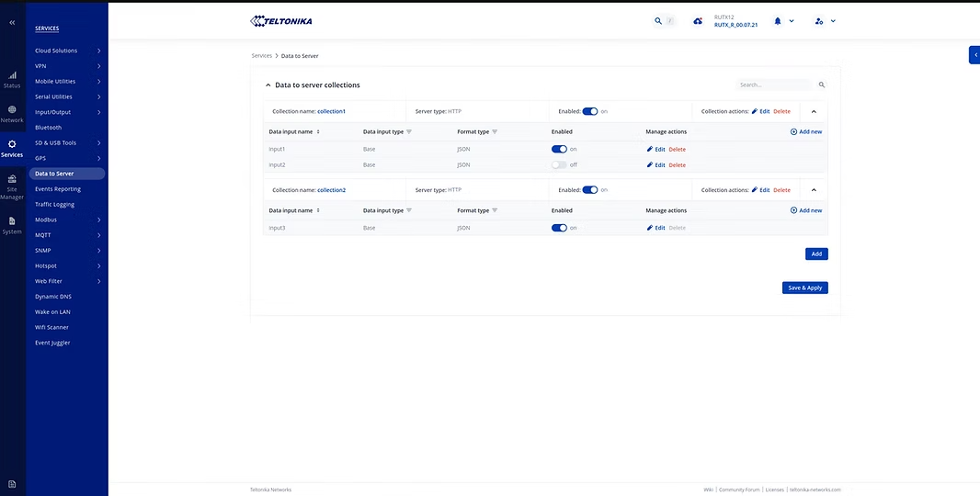
Task: Toggle off input3 enabled switch
Action: 559,228
